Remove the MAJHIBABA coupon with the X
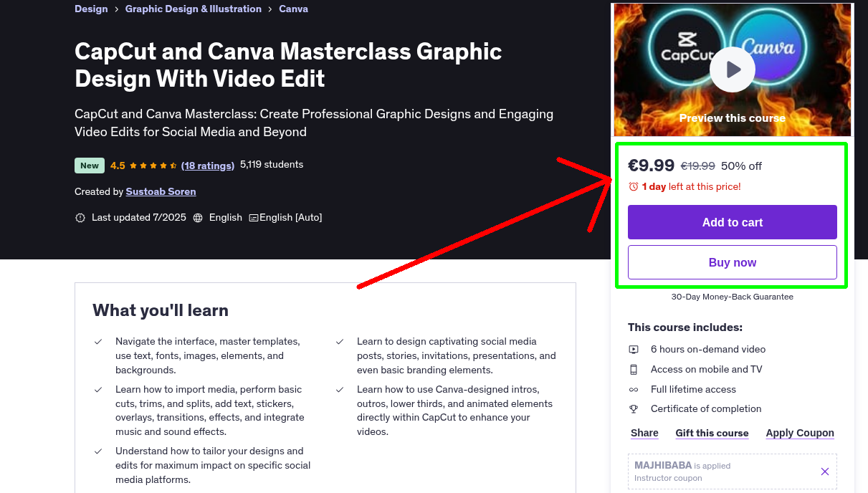The height and width of the screenshot is (493, 868). [x=825, y=472]
